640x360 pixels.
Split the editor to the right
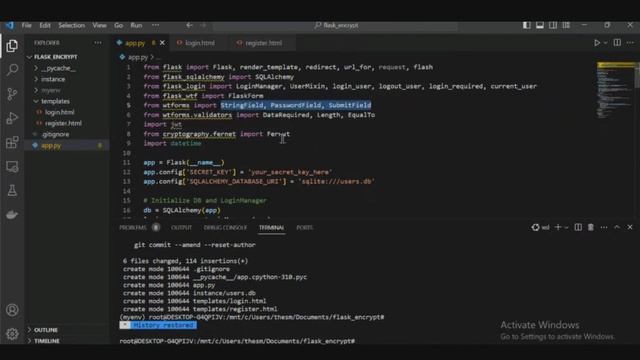(x=617, y=42)
